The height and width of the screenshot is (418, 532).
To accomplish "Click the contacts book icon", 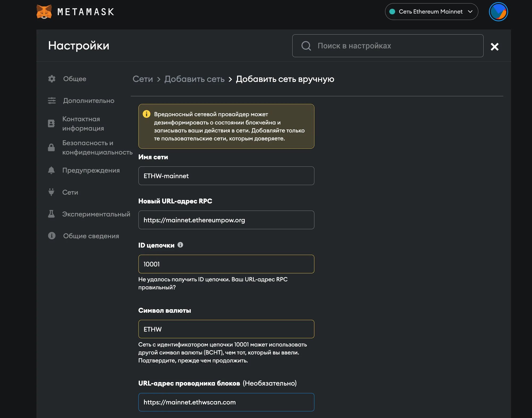I will 51,123.
